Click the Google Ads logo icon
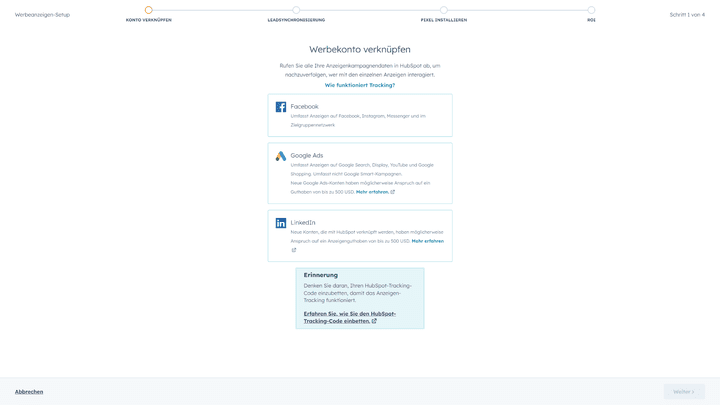This screenshot has width=720, height=405. point(281,156)
